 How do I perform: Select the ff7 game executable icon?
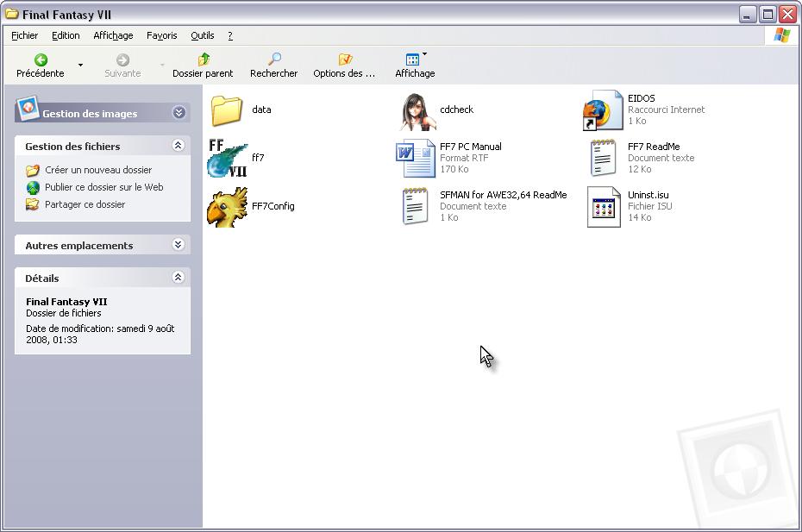(x=228, y=158)
